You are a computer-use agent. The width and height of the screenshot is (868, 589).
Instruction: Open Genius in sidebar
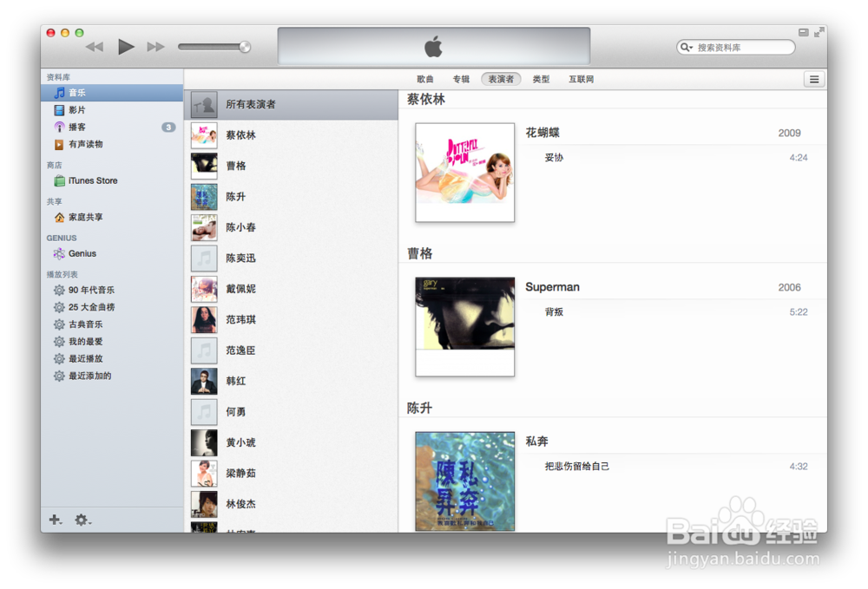point(112,253)
